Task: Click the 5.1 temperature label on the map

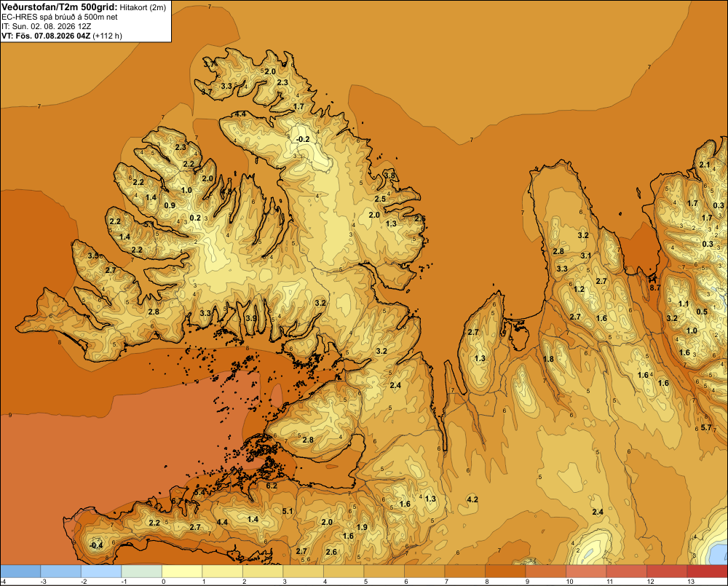Action: tap(288, 511)
